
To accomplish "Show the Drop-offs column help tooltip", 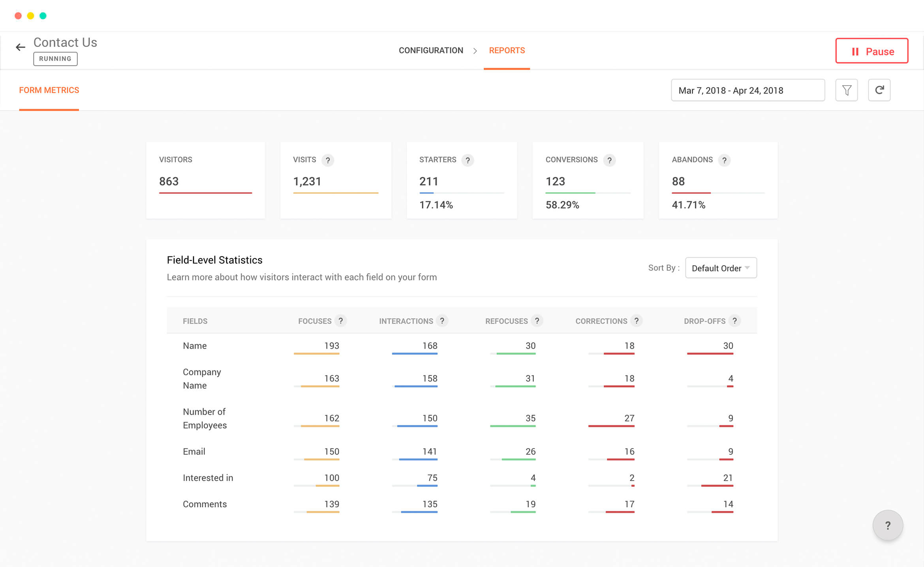I will tap(734, 321).
